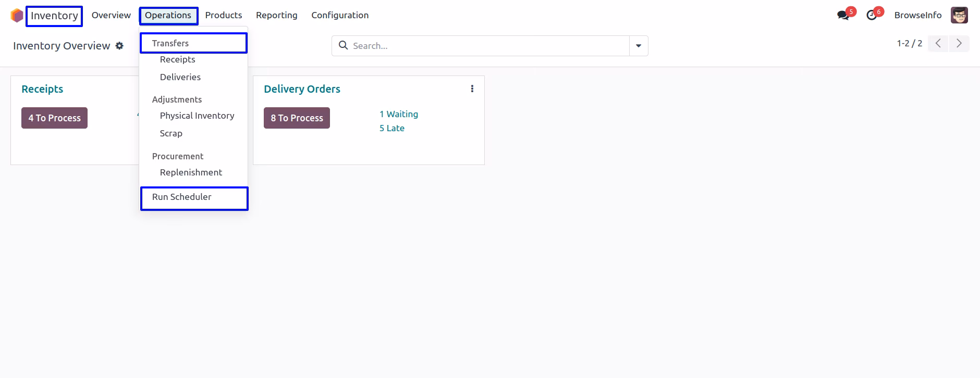Viewport: 980px width, 378px height.
Task: Open the 5 Late link
Action: pyautogui.click(x=392, y=128)
